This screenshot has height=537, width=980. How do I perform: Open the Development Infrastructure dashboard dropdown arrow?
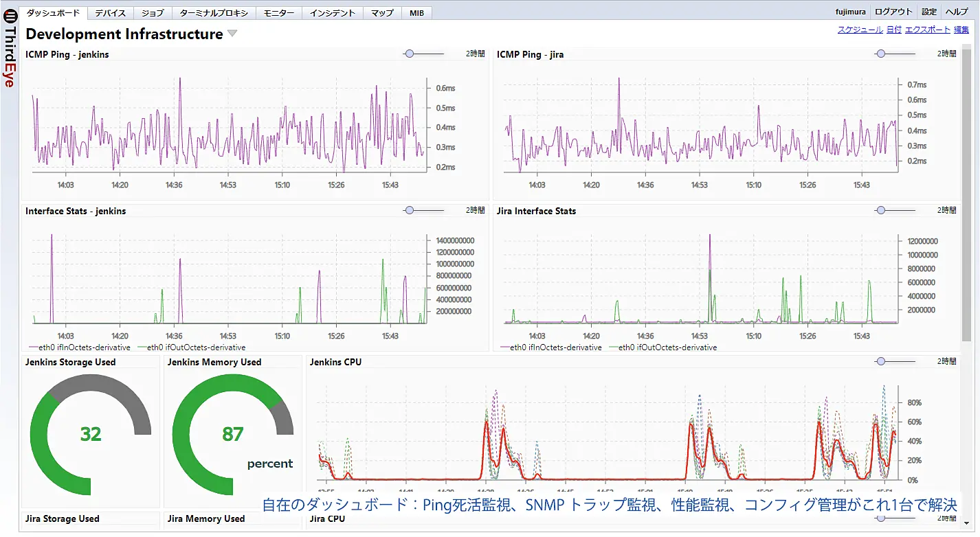coord(232,34)
